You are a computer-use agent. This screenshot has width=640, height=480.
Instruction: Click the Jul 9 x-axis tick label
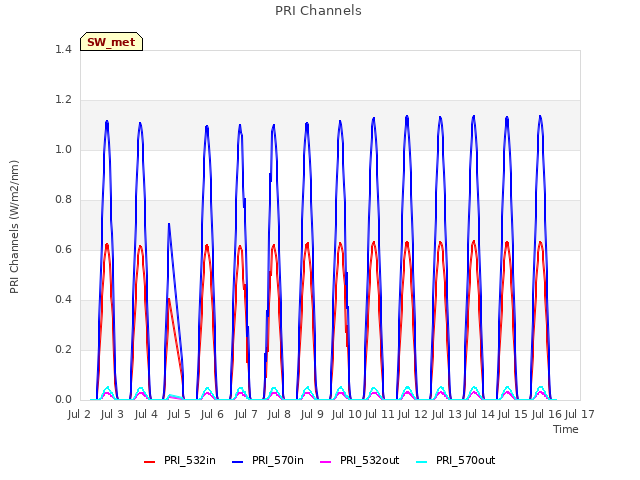pyautogui.click(x=312, y=414)
